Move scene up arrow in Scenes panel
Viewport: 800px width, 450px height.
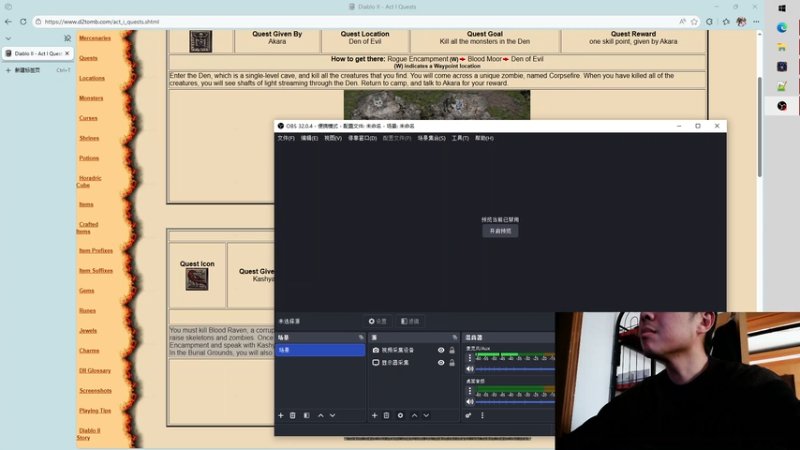[x=320, y=415]
